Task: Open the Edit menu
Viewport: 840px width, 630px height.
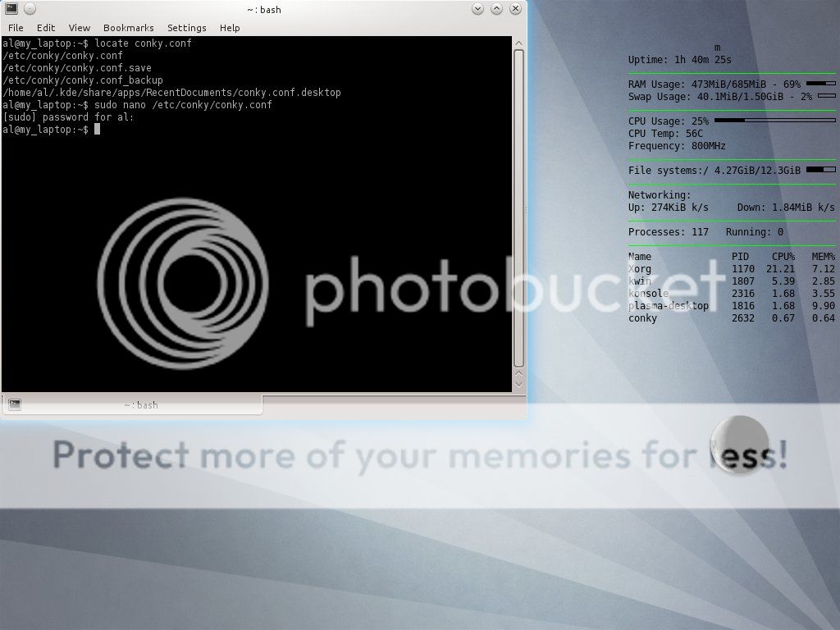Action: [46, 27]
